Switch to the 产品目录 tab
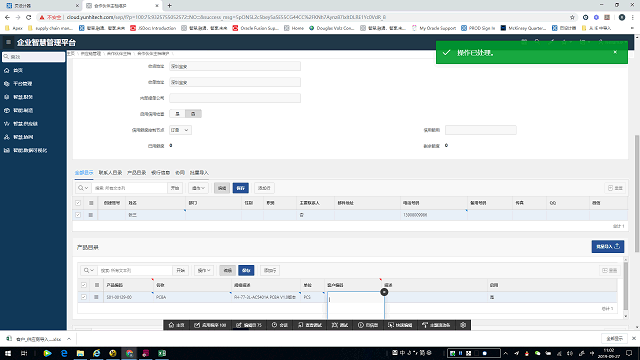This screenshot has height=360, width=640. click(x=136, y=173)
